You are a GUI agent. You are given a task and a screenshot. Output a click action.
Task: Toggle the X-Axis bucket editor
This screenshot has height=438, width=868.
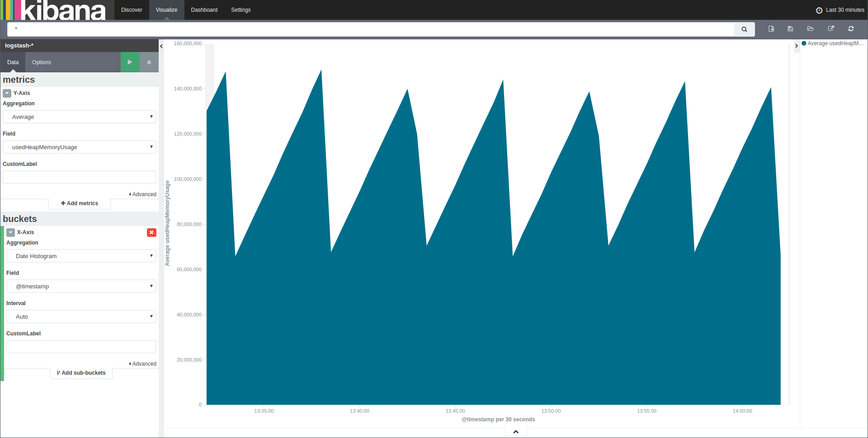pyautogui.click(x=11, y=232)
